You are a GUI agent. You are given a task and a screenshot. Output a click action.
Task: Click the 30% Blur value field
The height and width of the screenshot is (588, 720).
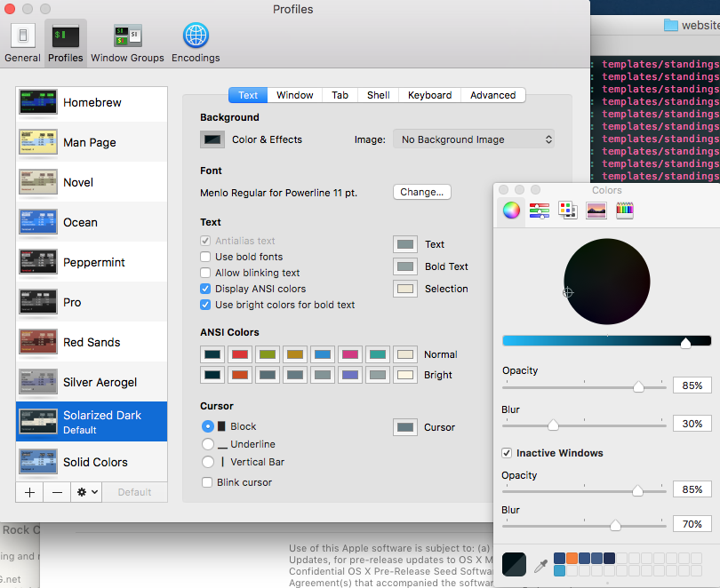pyautogui.click(x=692, y=424)
